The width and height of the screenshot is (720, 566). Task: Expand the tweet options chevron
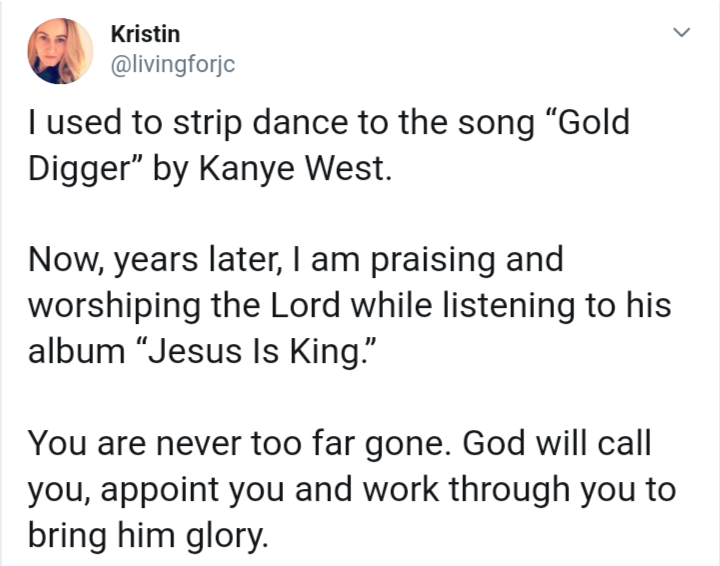point(681,34)
